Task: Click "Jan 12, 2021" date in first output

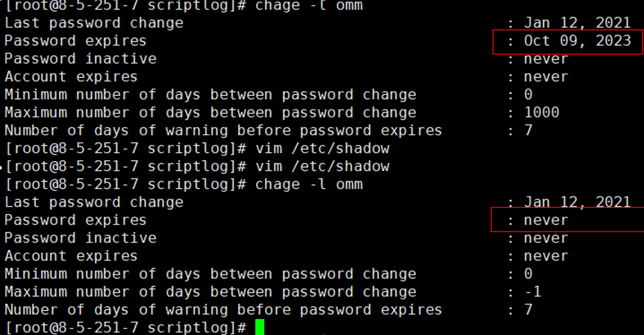Action: coord(577,23)
